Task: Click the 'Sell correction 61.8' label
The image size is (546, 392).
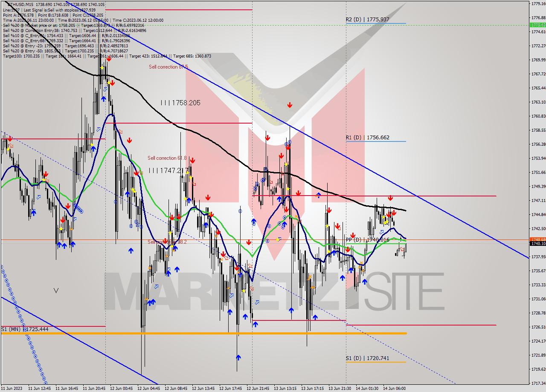Action: (x=167, y=158)
